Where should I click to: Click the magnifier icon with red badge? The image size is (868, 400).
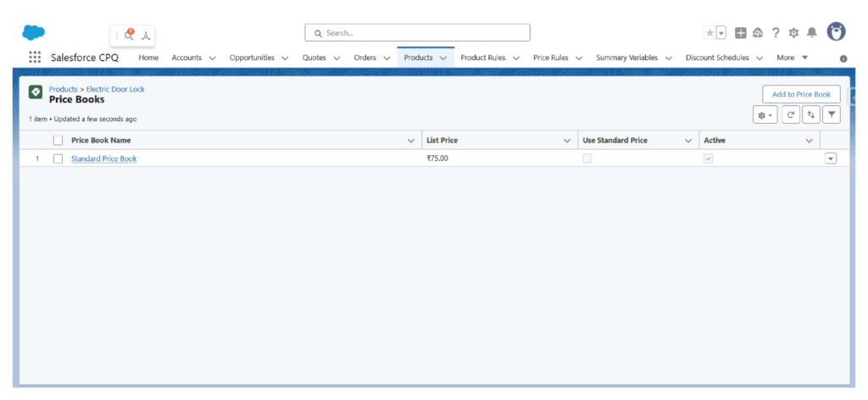pos(129,35)
